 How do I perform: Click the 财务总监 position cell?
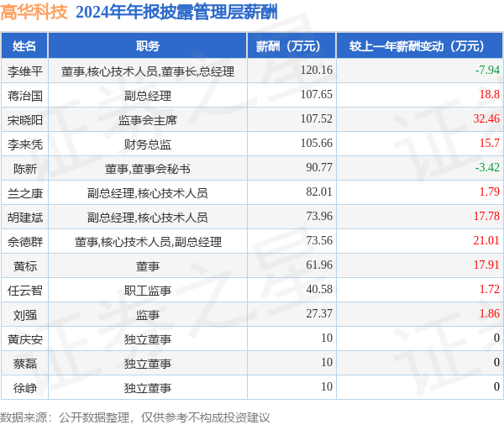[148, 144]
